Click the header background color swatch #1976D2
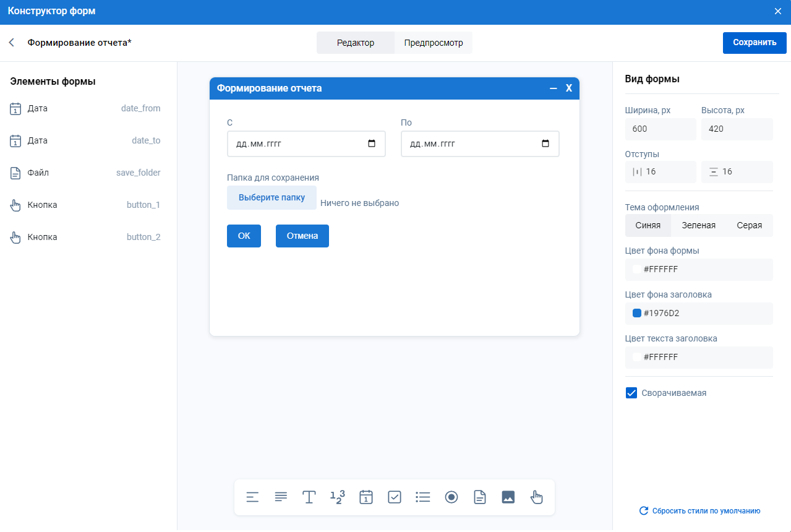The width and height of the screenshot is (791, 532). 636,313
